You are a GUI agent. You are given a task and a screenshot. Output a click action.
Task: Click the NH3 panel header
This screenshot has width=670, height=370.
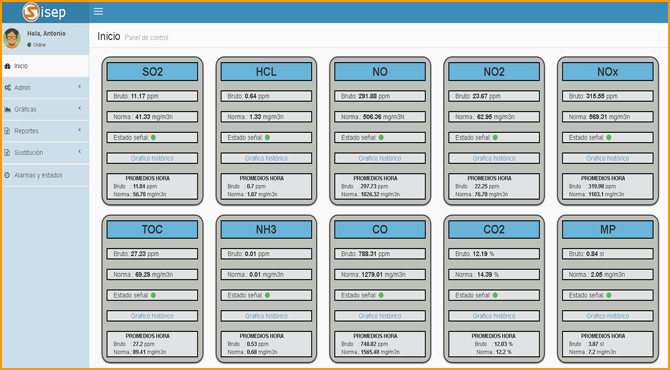tap(266, 229)
